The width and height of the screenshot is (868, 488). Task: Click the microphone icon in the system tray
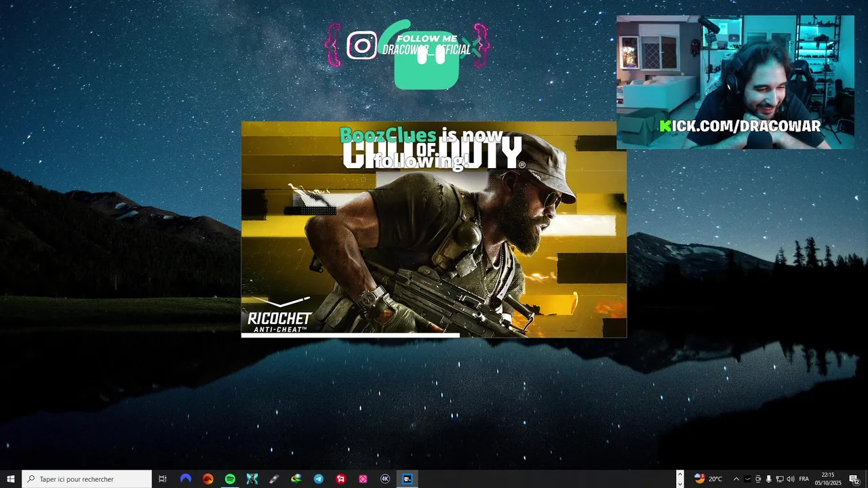pyautogui.click(x=768, y=479)
